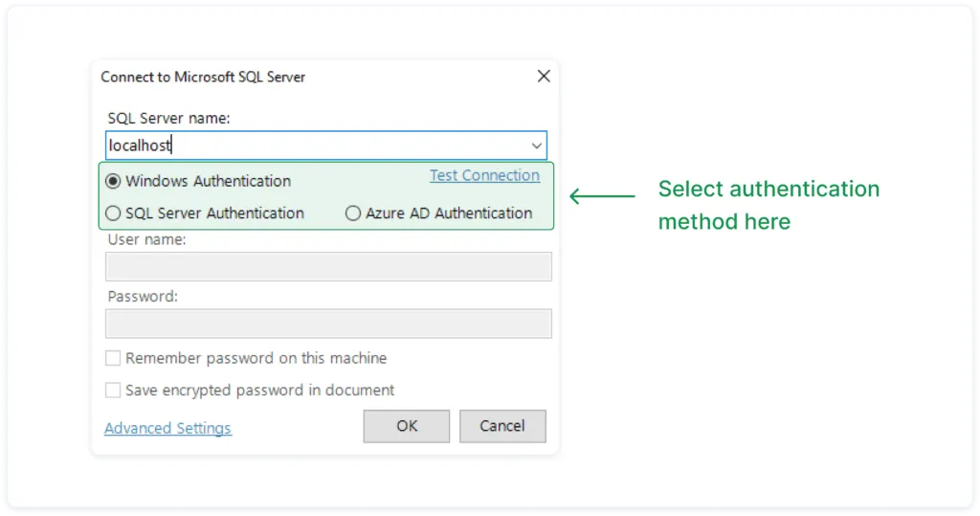Expand the SQL Server name dropdown arrow
The width and height of the screenshot is (980, 516).
pos(536,146)
